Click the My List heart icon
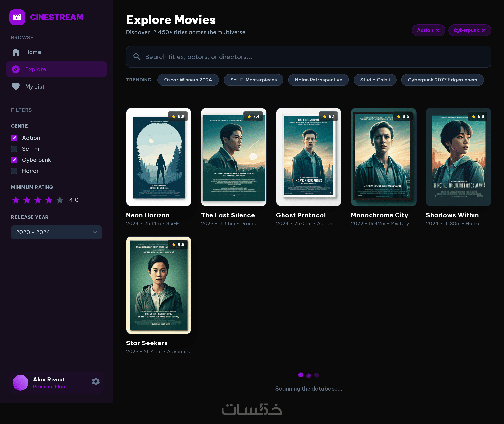504x424 pixels. [16, 87]
